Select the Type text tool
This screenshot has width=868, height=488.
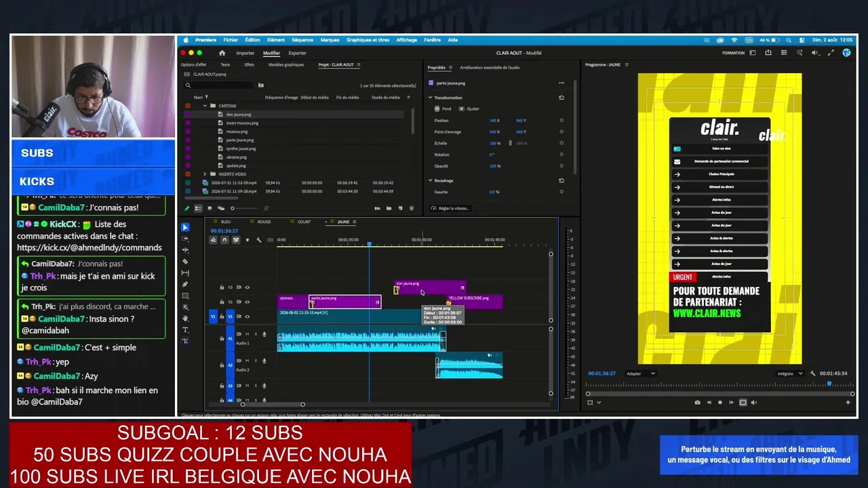(185, 329)
